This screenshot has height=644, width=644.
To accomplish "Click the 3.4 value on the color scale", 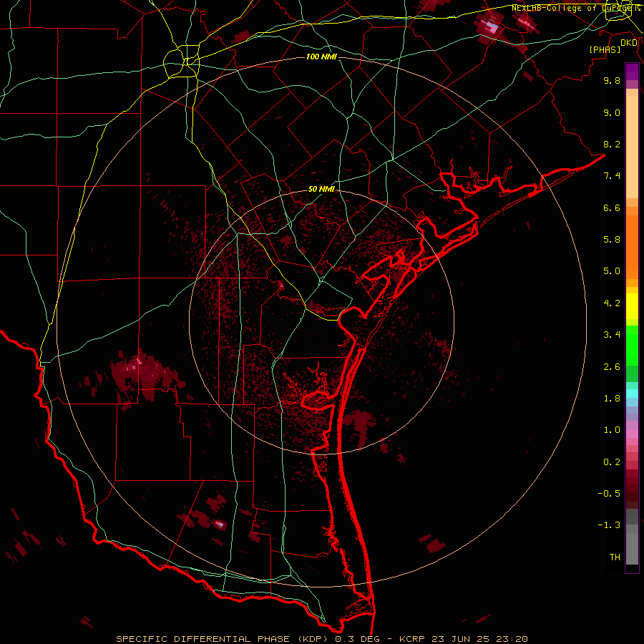I will [x=612, y=335].
